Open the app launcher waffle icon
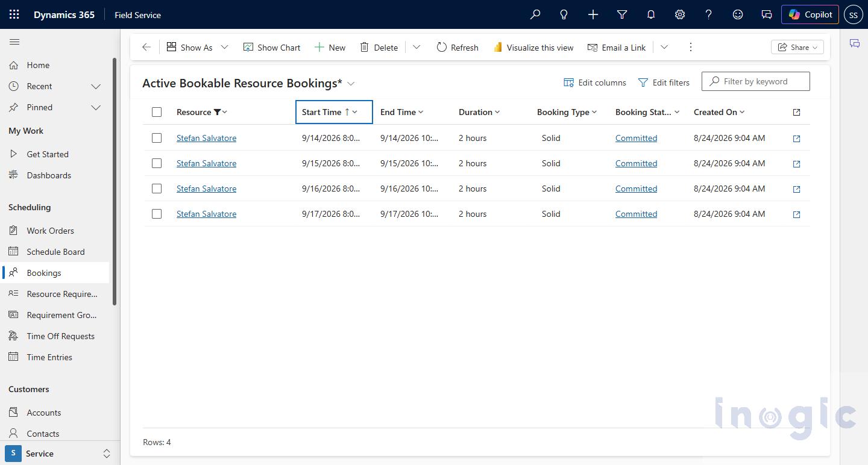This screenshot has width=868, height=465. coord(14,14)
